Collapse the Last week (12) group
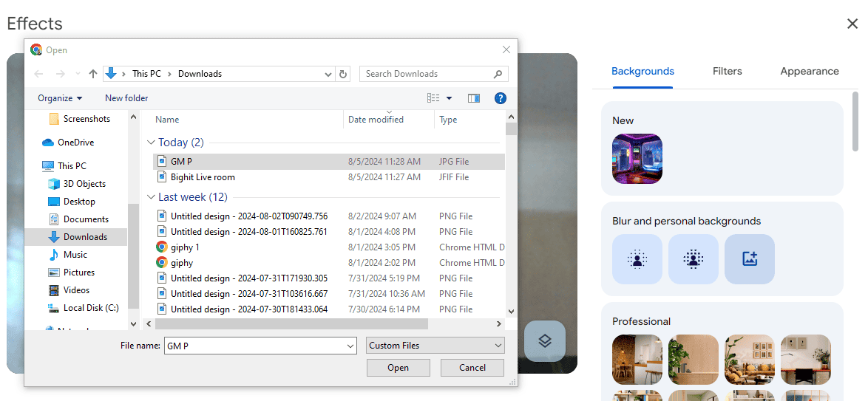This screenshot has width=868, height=401. tap(151, 197)
